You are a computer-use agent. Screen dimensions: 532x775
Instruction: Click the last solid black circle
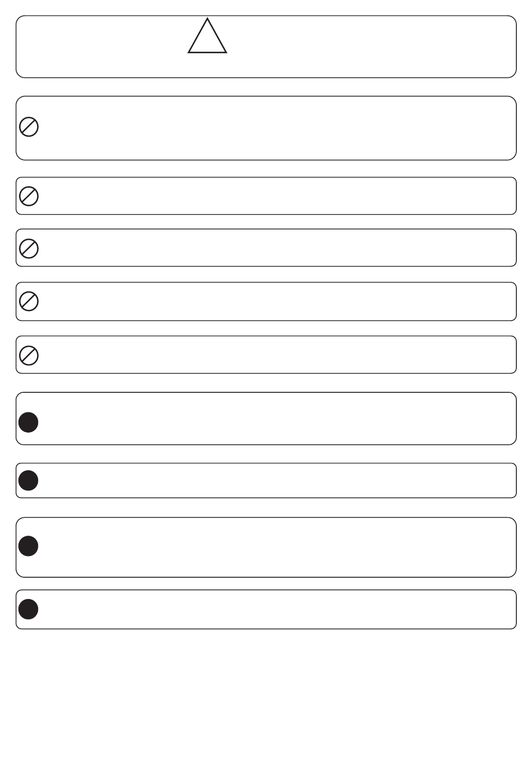29,609
